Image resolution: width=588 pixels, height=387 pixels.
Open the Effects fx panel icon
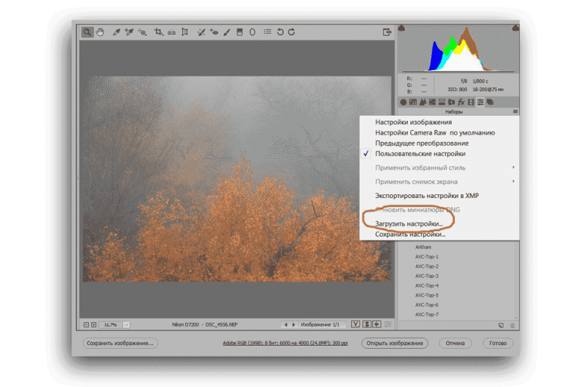pyautogui.click(x=462, y=102)
